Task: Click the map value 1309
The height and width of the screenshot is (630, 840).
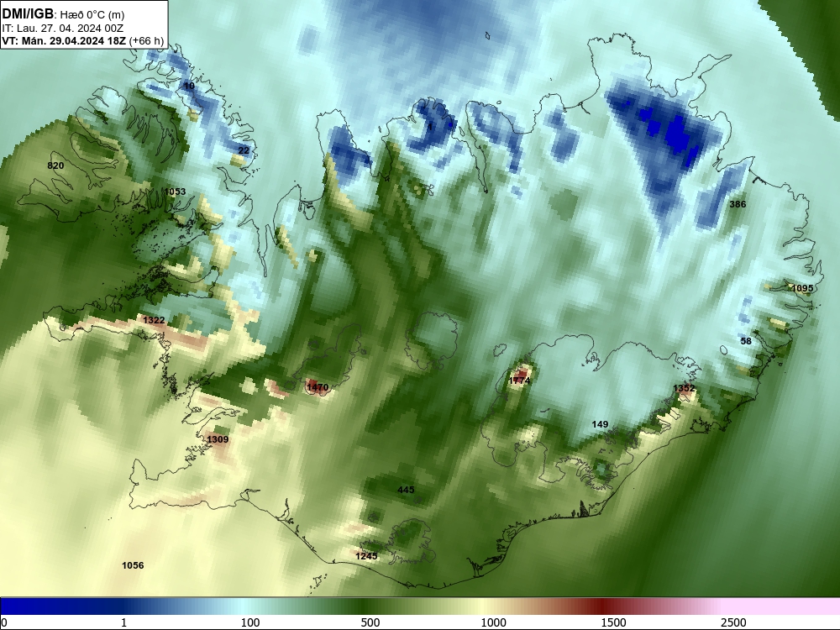Action: coord(218,439)
